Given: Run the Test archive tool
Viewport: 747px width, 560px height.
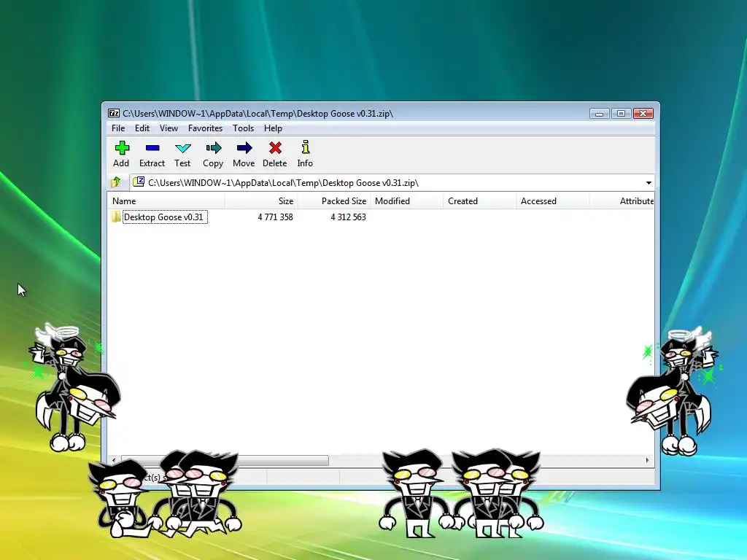Looking at the screenshot, I should tap(182, 148).
